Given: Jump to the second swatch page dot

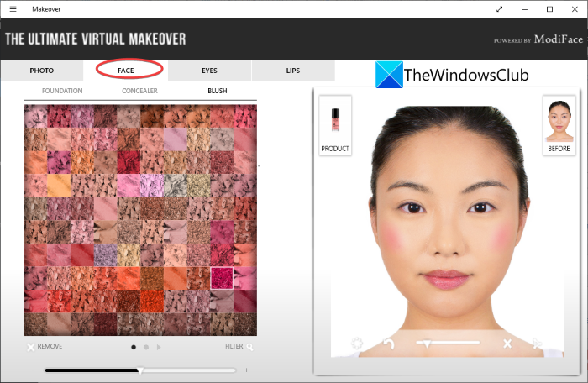Looking at the screenshot, I should [146, 348].
